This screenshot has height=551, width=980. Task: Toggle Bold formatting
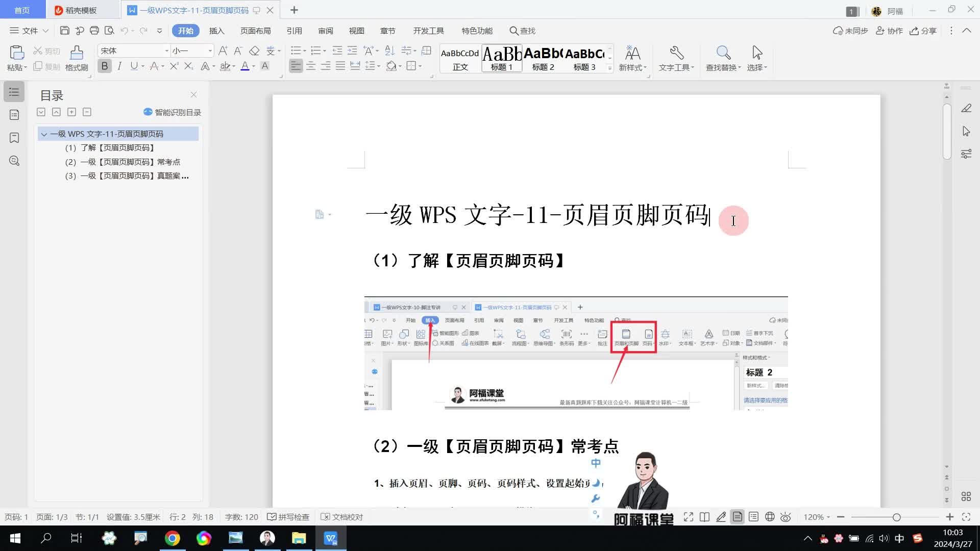pos(105,66)
